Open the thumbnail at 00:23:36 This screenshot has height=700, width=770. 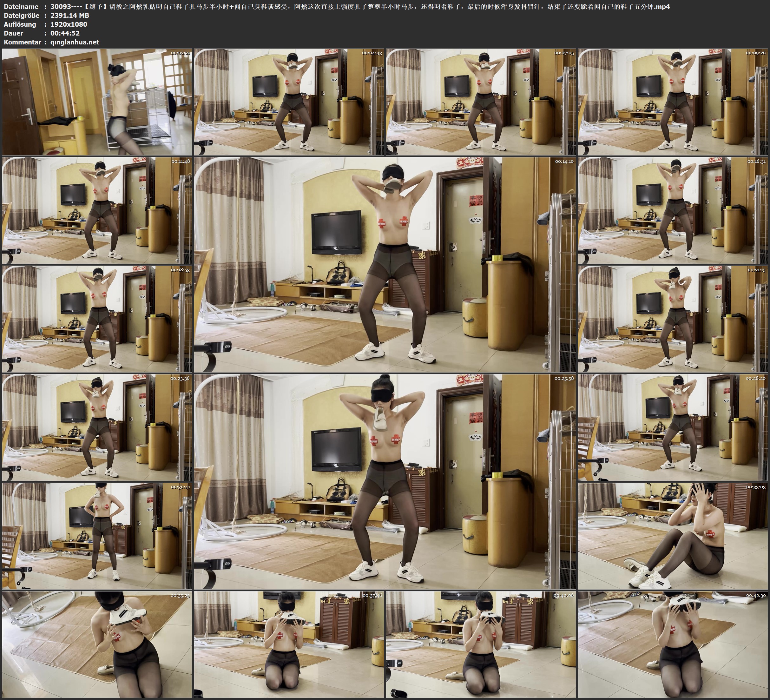pos(97,427)
